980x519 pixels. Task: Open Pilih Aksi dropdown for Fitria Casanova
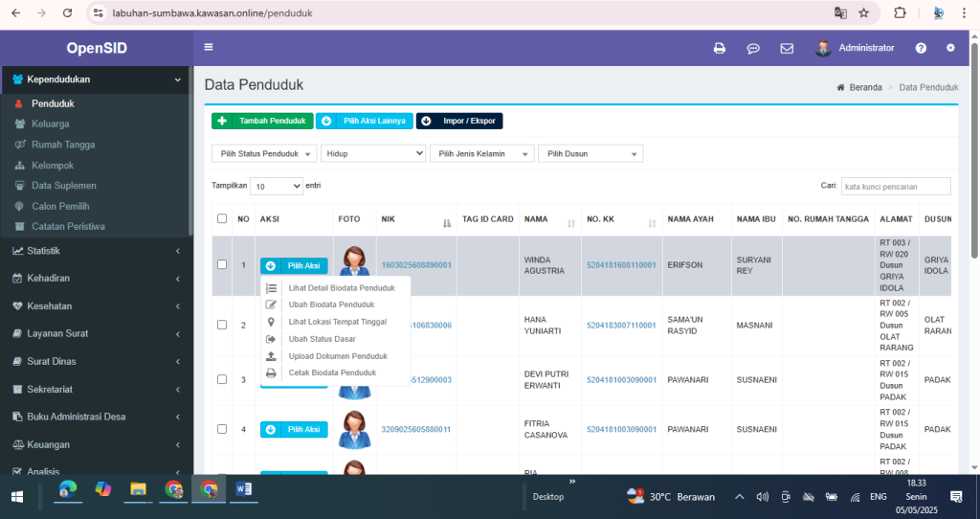tap(294, 430)
